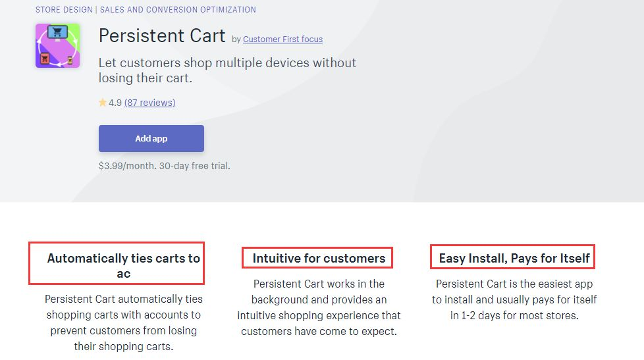This screenshot has width=644, height=360.
Task: Click red tablet graphic in app logo
Action: 44,59
